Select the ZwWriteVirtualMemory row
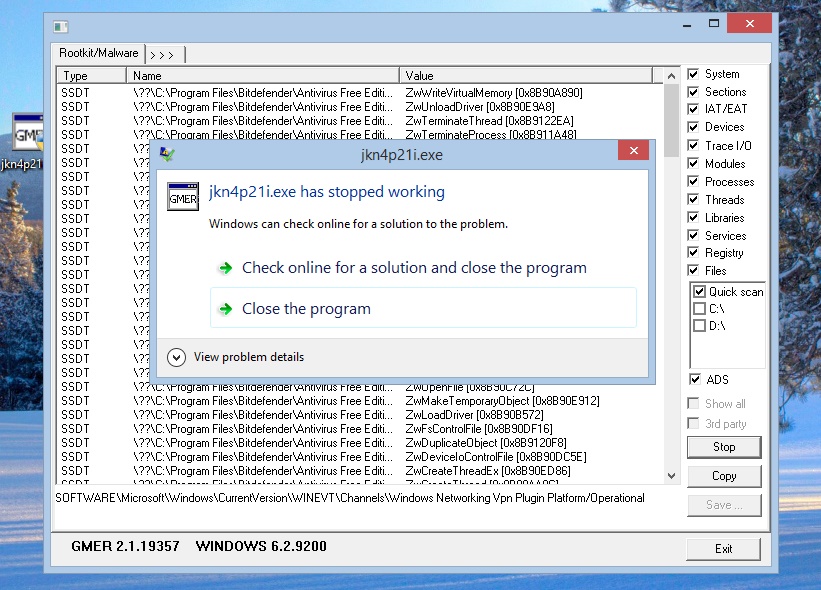 coord(360,93)
